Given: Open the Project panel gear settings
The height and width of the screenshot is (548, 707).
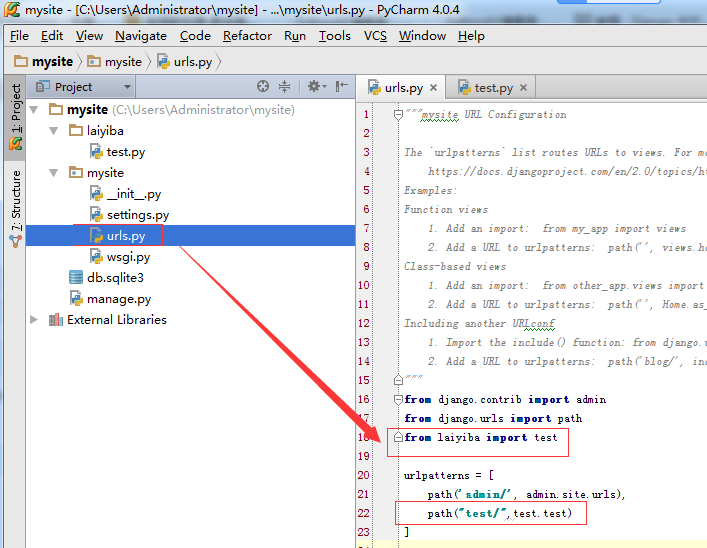Looking at the screenshot, I should tap(314, 87).
